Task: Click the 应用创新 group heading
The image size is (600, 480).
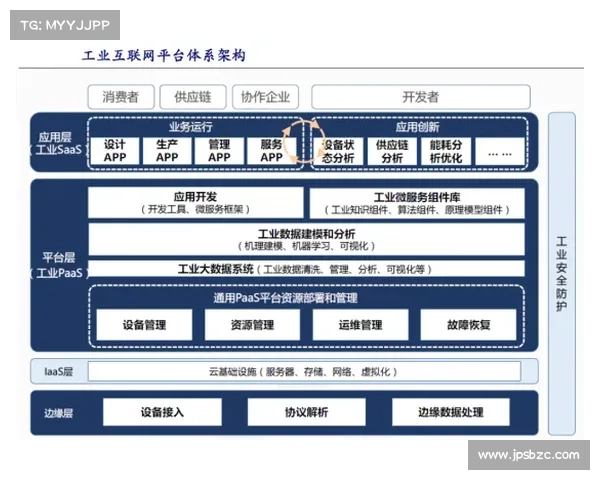Action: 417,127
